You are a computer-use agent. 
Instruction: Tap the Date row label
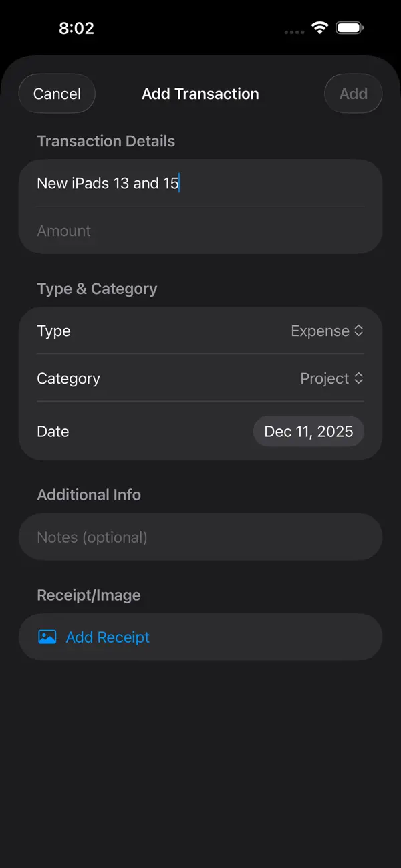coord(53,431)
